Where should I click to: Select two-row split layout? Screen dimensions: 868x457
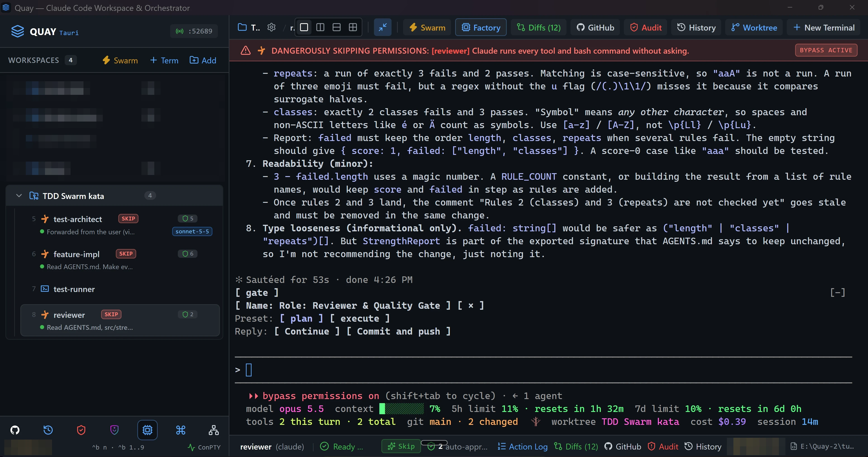(336, 27)
